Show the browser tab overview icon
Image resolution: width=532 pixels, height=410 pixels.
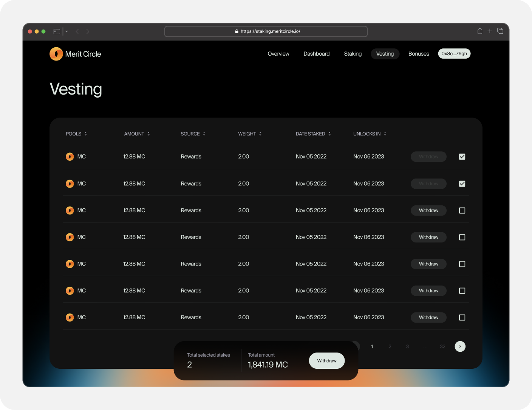coord(500,31)
